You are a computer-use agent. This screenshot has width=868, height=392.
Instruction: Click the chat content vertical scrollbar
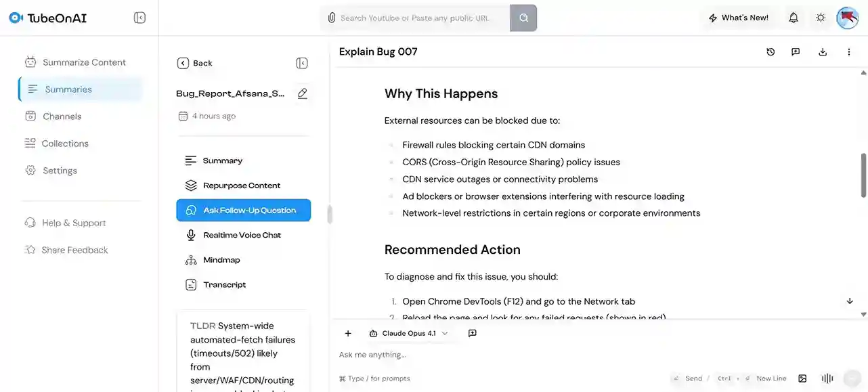pyautogui.click(x=863, y=175)
